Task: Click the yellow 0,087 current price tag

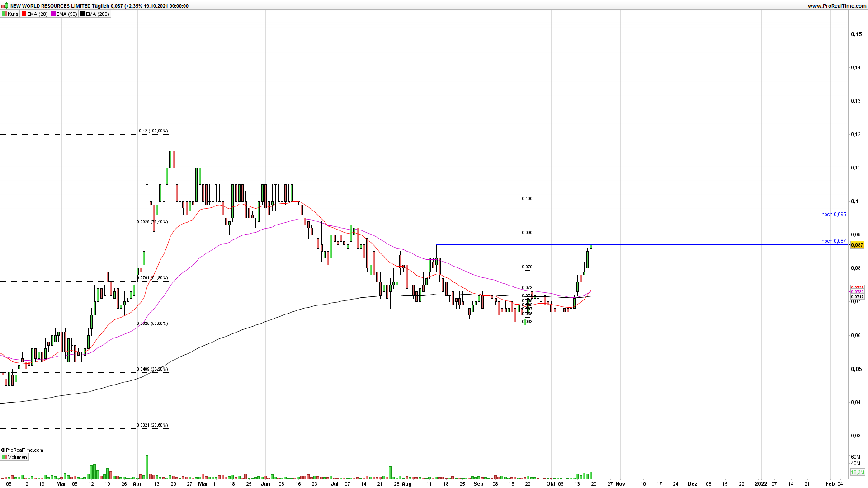Action: (x=857, y=245)
